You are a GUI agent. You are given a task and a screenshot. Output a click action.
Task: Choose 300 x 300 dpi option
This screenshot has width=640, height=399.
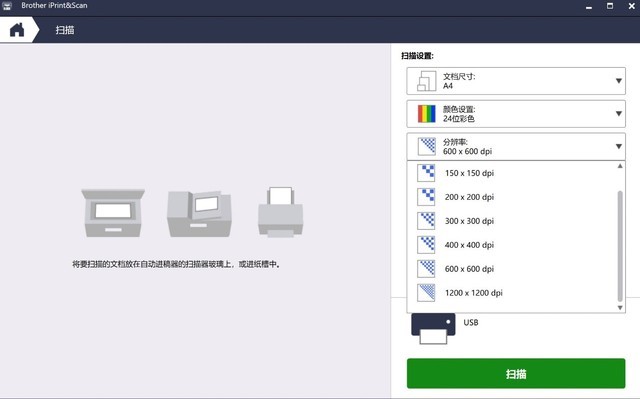[x=513, y=221]
